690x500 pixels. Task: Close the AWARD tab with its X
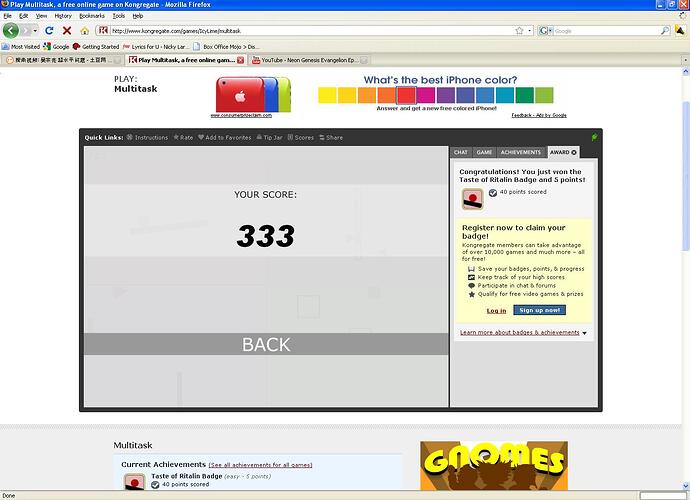pos(574,152)
